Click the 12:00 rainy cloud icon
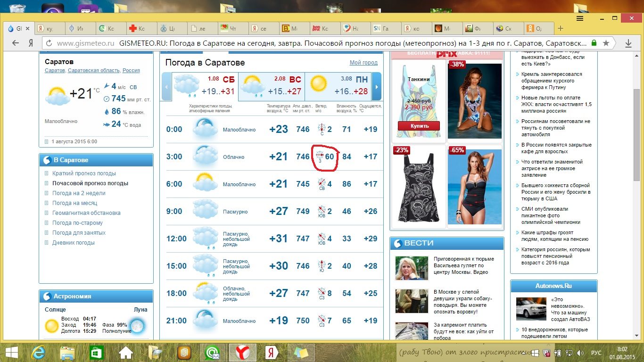This screenshot has width=644, height=362. click(x=205, y=238)
